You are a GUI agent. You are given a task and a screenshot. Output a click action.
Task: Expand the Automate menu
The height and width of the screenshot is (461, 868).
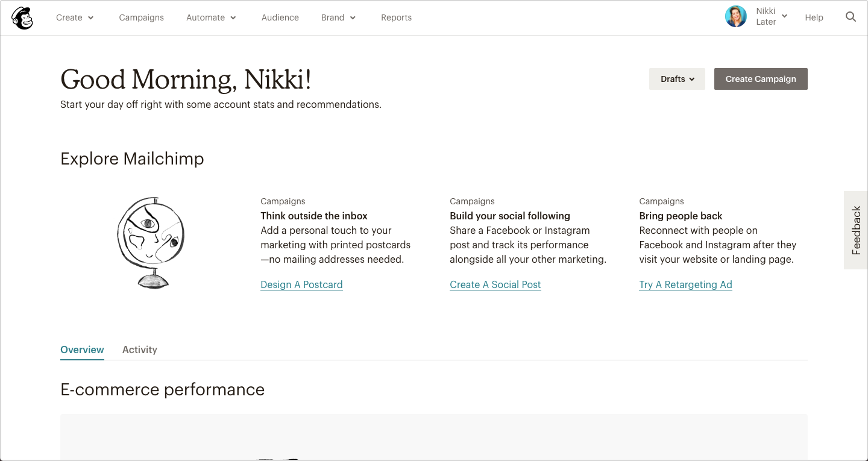tap(212, 17)
